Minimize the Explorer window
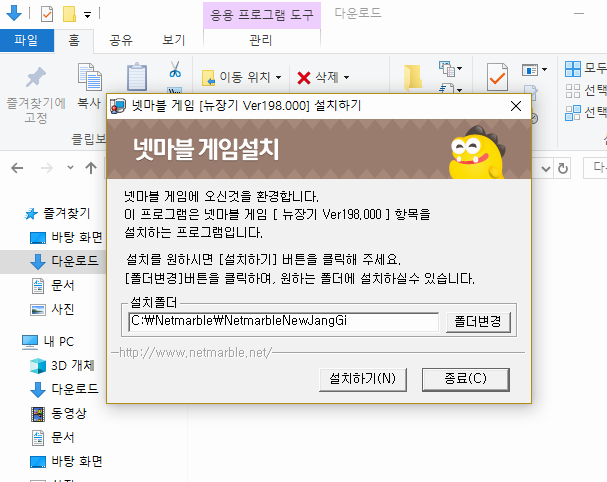Image resolution: width=607 pixels, height=482 pixels. [x=579, y=13]
